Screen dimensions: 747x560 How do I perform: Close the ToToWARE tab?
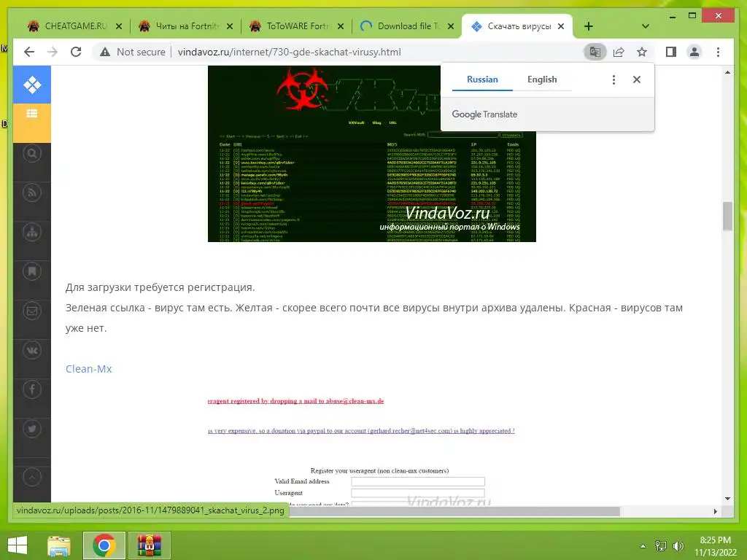(x=341, y=26)
